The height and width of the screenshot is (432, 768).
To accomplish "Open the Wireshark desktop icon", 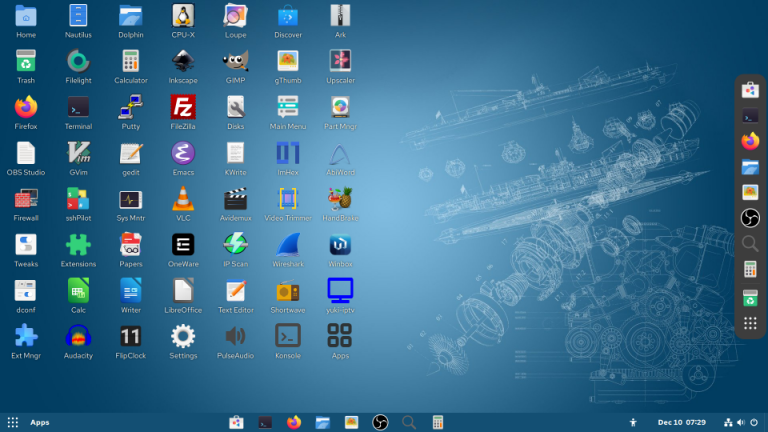I will tap(288, 245).
